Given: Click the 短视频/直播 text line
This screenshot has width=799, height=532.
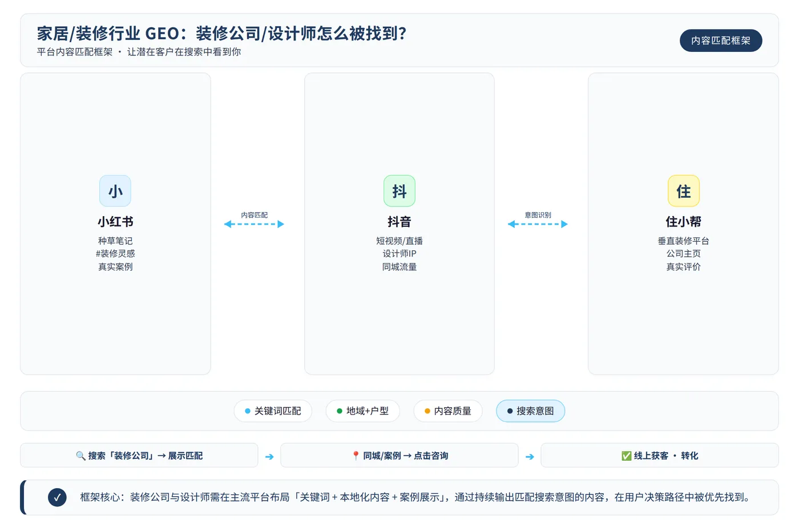Looking at the screenshot, I should click(x=399, y=241).
